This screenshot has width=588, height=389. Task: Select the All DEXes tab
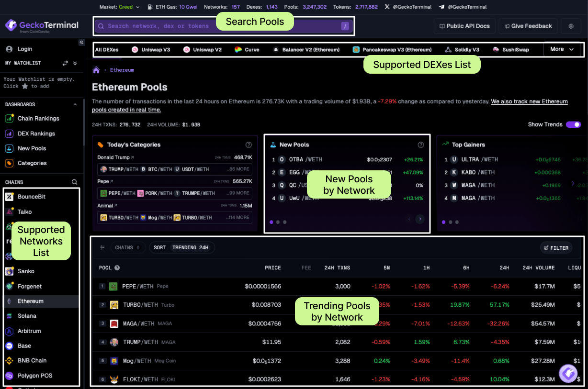point(107,50)
